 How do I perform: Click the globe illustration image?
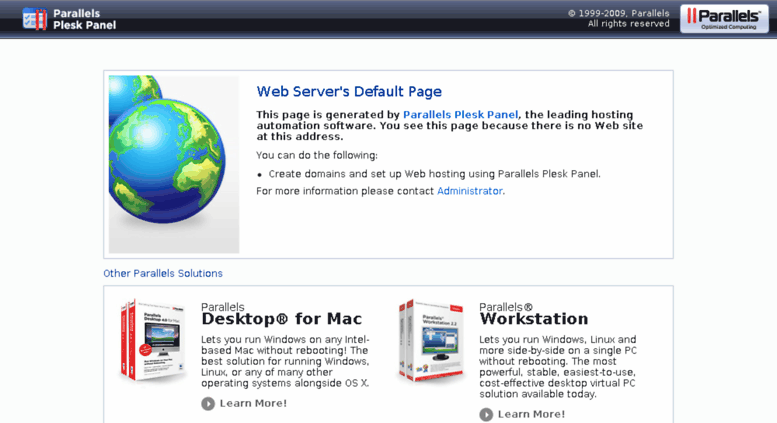coord(174,164)
